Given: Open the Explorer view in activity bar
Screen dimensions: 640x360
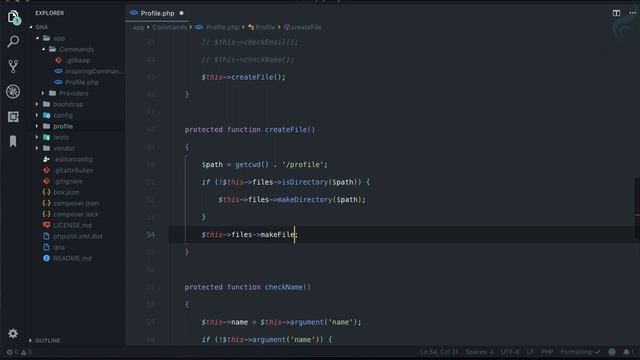Looking at the screenshot, I should pyautogui.click(x=13, y=17).
